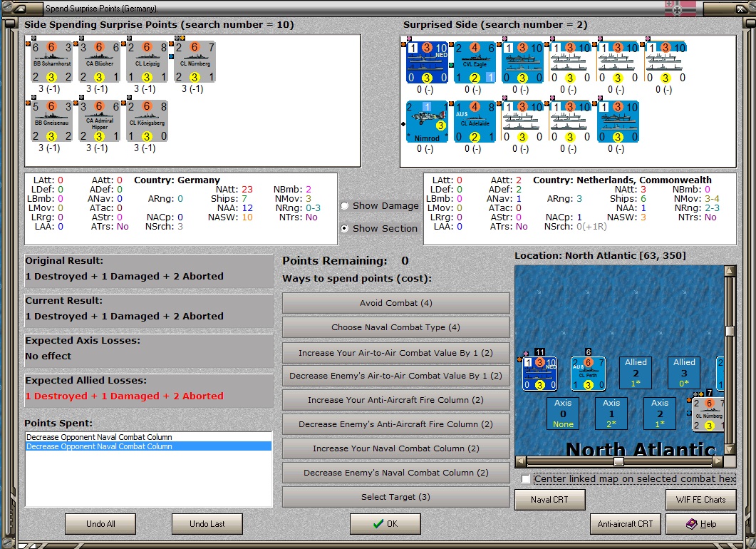Click the CL Perth counter on the map
756x549 pixels.
click(589, 374)
